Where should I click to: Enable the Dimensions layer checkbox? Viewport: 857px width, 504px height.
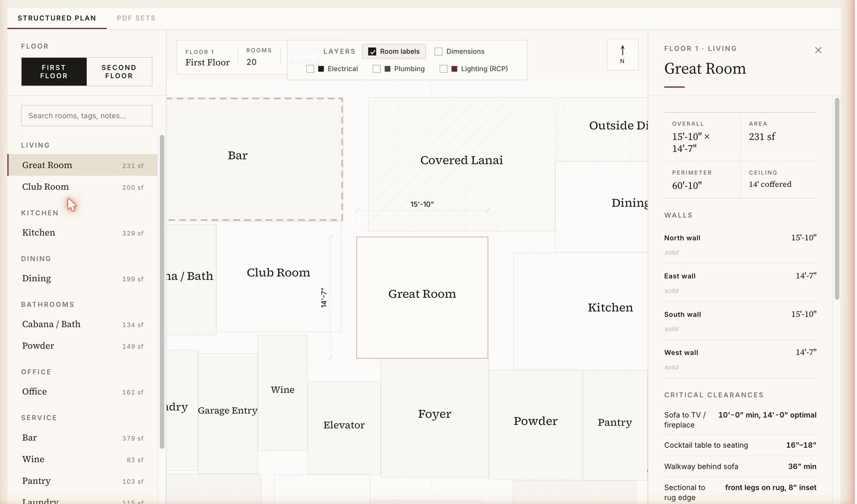tap(439, 52)
